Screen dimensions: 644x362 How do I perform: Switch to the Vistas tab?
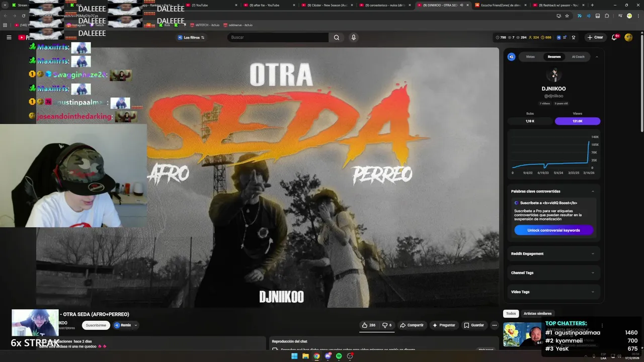point(530,57)
